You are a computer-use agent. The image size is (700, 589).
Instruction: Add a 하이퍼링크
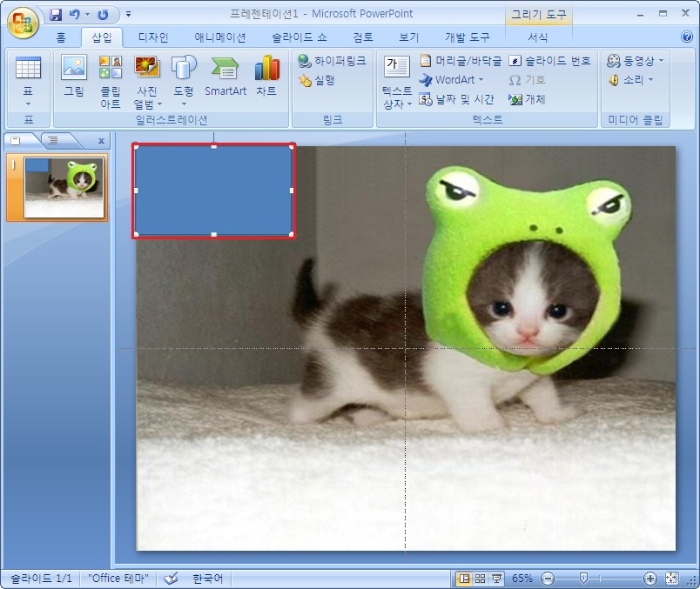(x=332, y=60)
